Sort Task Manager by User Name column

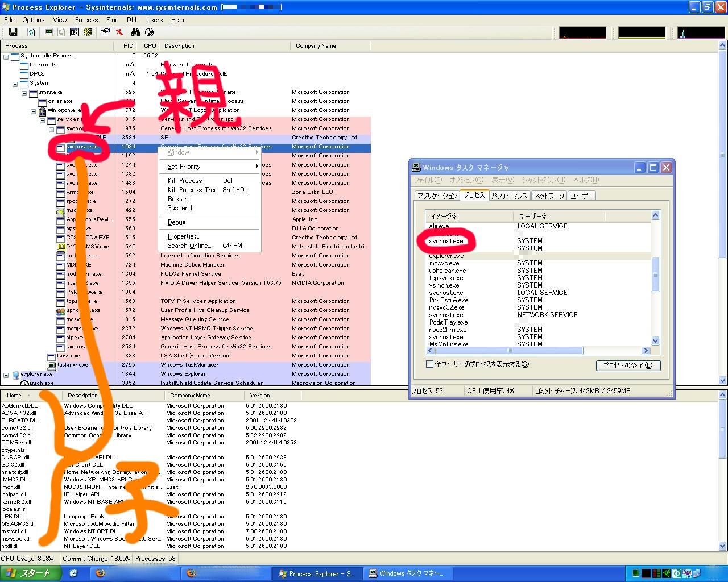(559, 217)
